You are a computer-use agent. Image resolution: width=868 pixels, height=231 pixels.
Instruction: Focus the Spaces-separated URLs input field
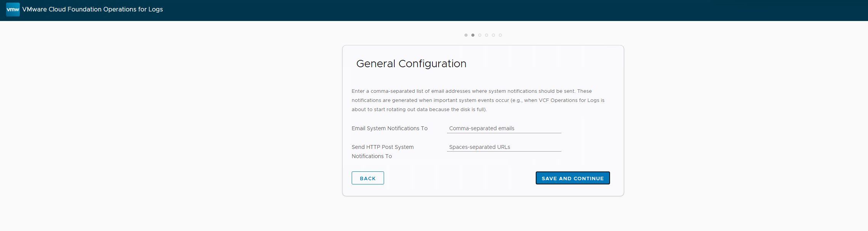(503, 147)
